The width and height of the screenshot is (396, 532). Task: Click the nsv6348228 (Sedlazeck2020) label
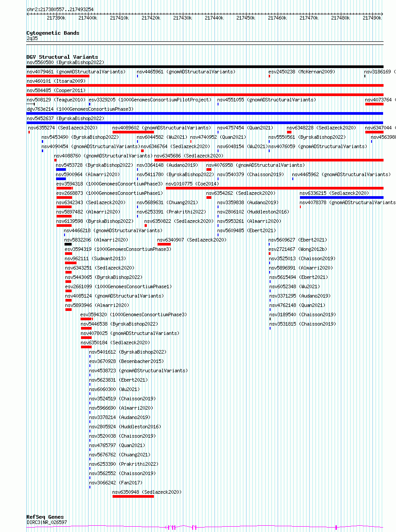(321, 128)
